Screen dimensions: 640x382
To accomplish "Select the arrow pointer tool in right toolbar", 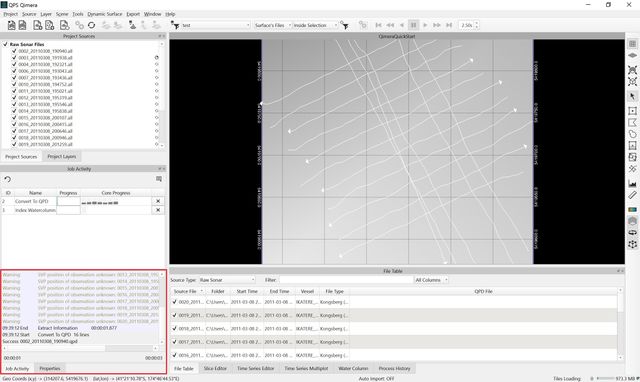I will 632,96.
